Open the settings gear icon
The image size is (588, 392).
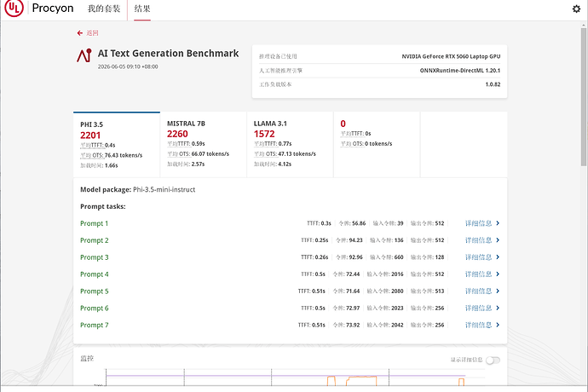click(576, 9)
